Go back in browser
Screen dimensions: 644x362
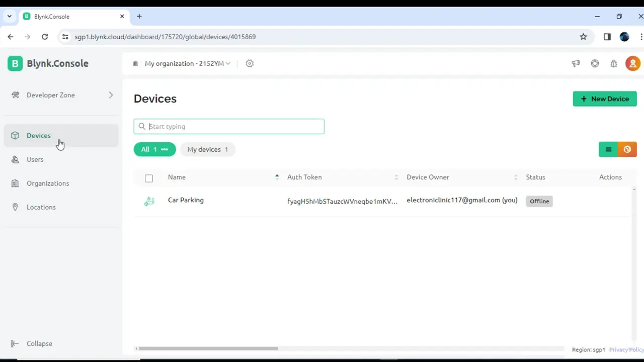(x=11, y=37)
